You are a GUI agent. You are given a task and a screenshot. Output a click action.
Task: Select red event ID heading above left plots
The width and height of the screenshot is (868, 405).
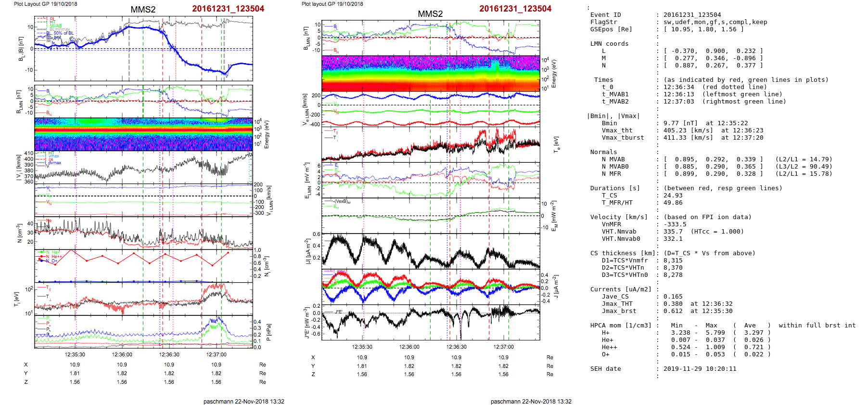pos(228,9)
